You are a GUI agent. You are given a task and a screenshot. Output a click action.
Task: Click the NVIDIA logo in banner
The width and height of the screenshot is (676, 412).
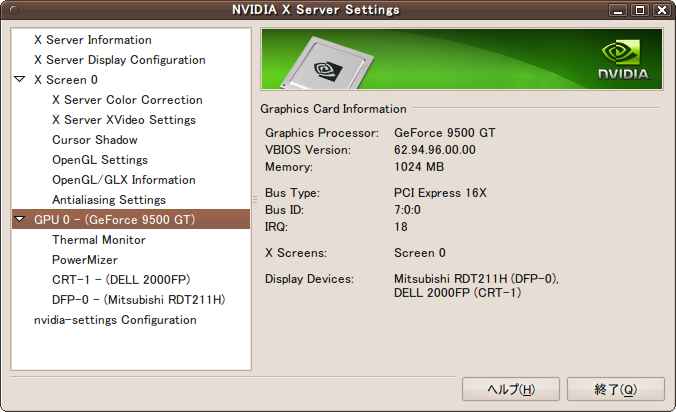tap(622, 59)
